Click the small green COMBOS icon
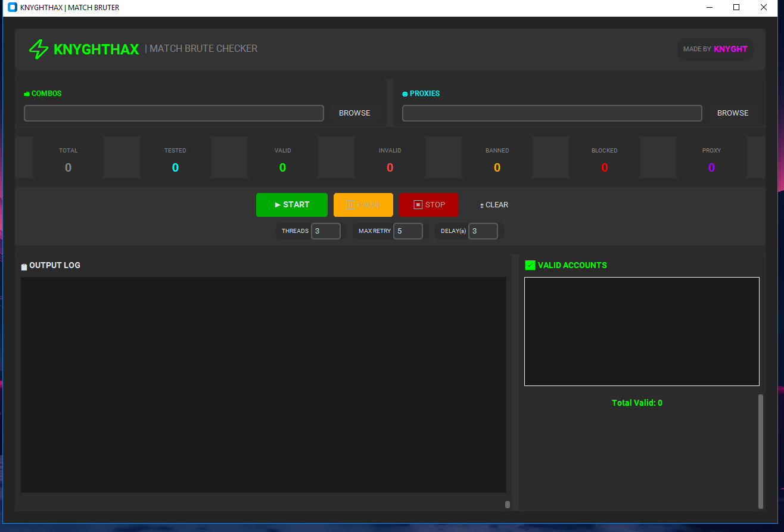This screenshot has width=784, height=532. coord(27,94)
